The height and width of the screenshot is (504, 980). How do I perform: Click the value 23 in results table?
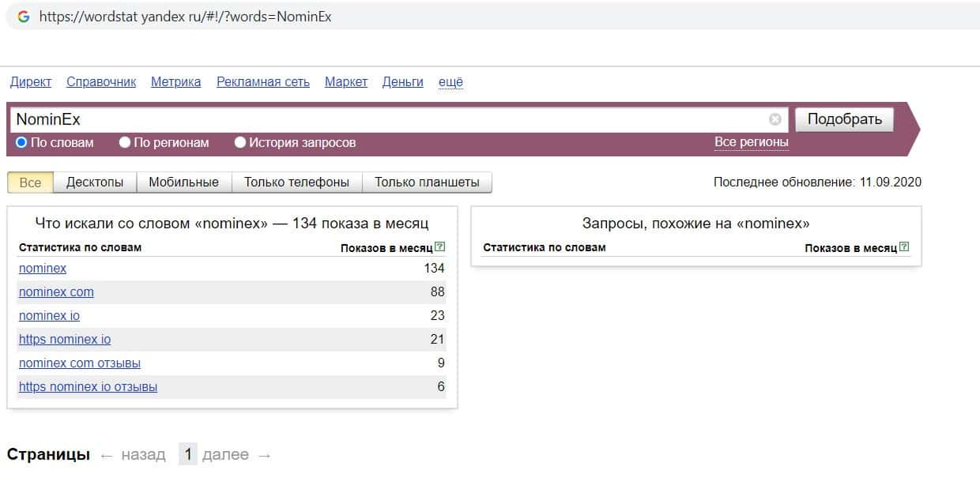coord(438,316)
